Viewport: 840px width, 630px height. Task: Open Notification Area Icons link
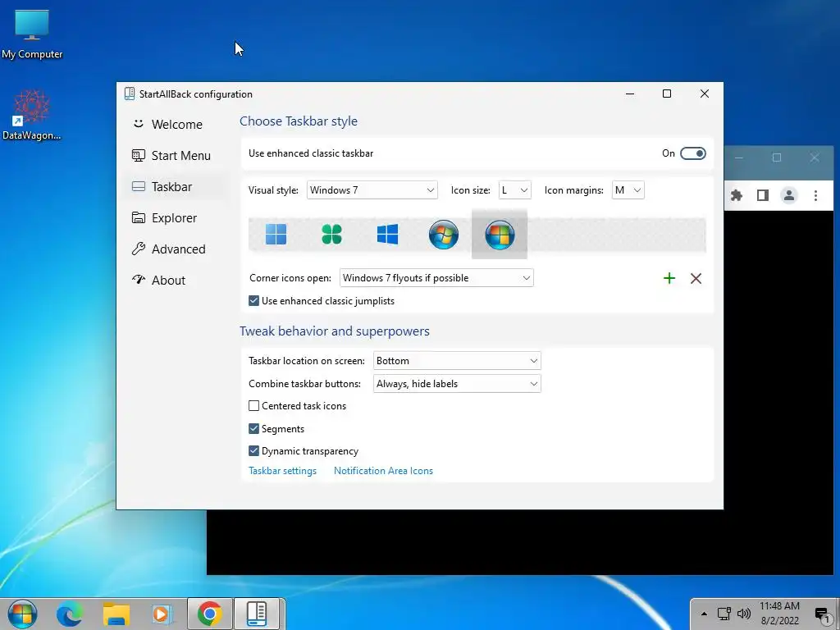click(383, 471)
